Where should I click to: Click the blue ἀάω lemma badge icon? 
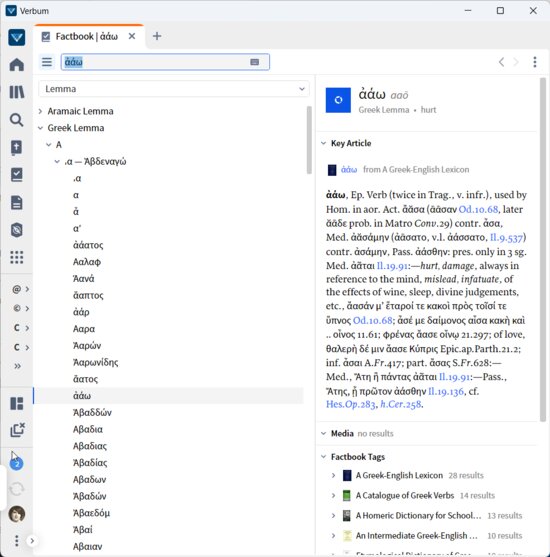tap(338, 100)
